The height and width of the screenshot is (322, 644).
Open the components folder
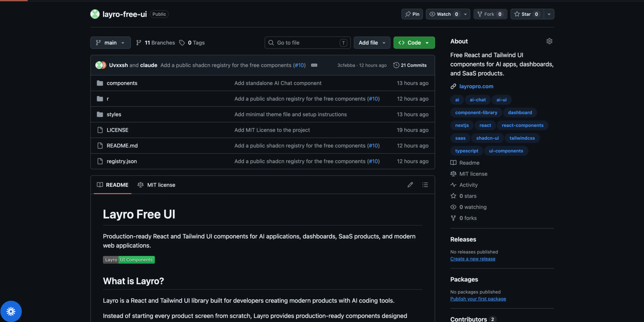point(122,83)
